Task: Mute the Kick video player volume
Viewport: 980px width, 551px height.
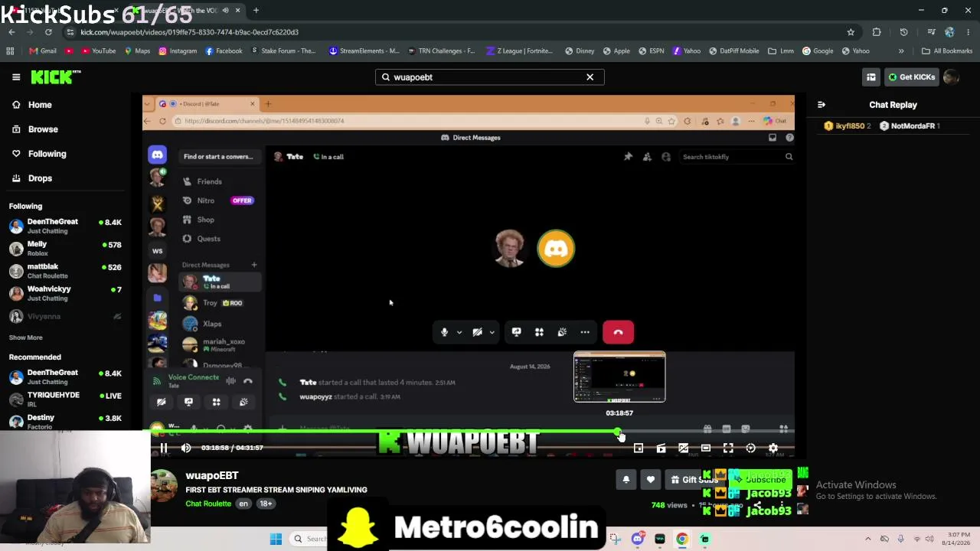Action: pos(186,448)
